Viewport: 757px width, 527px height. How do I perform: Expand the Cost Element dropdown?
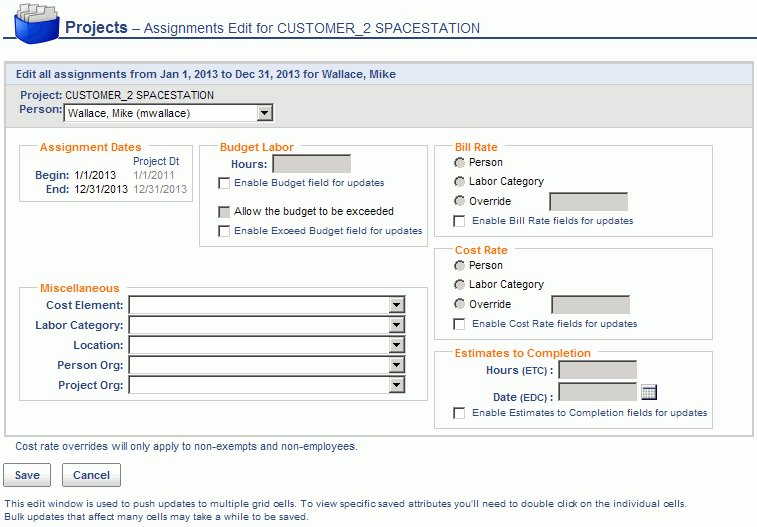coord(266,305)
